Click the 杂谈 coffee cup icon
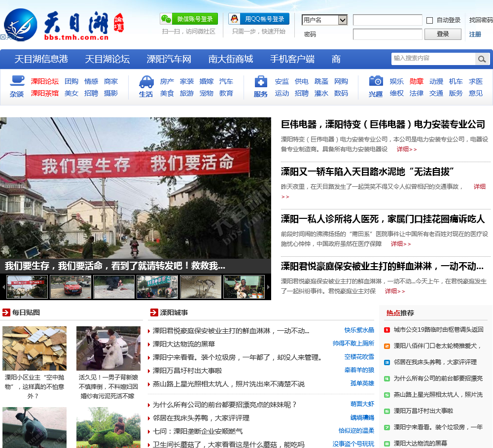 (17, 81)
